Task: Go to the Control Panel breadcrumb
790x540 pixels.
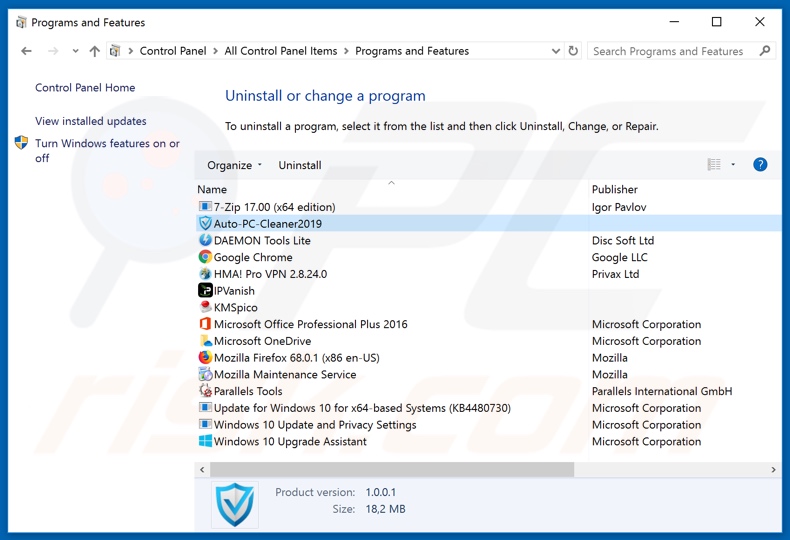Action: tap(173, 51)
